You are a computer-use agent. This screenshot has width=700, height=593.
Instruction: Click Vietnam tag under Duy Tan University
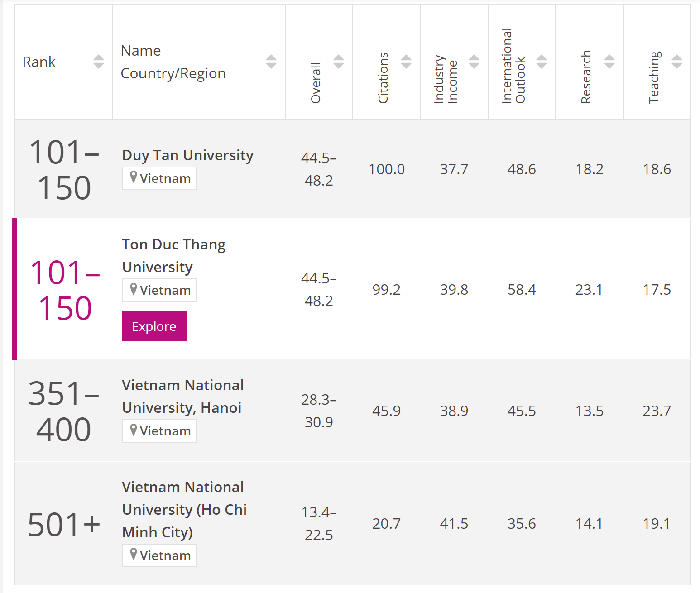coord(159,178)
